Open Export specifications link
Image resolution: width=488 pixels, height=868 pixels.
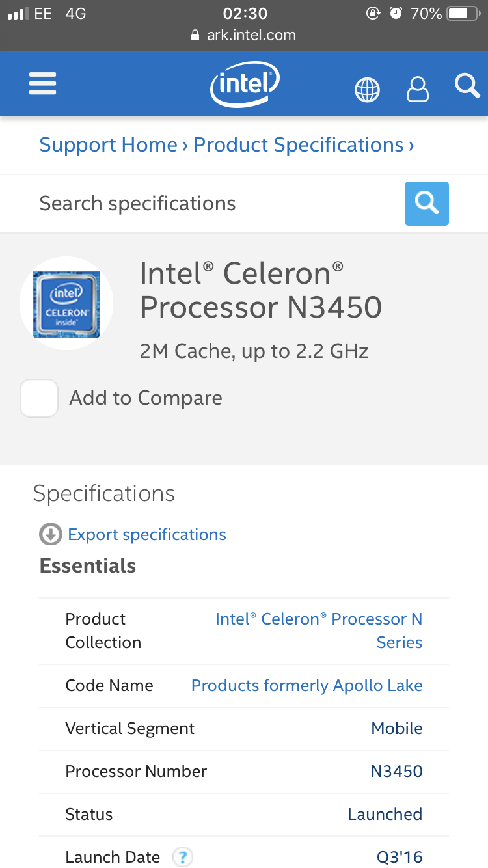(147, 535)
